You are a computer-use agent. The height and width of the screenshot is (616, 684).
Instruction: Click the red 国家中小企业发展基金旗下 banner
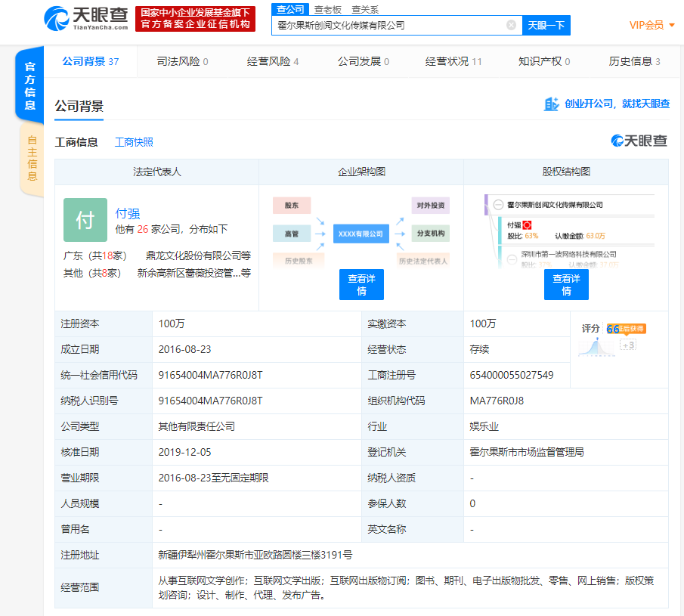196,19
